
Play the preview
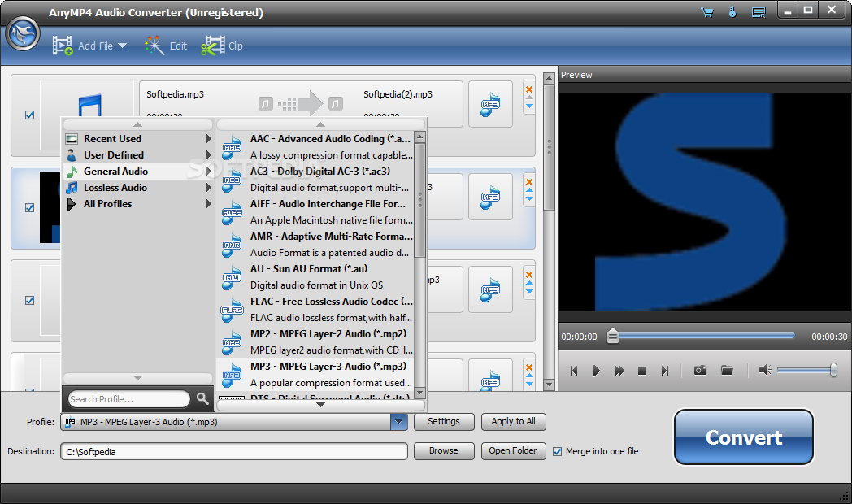(597, 371)
